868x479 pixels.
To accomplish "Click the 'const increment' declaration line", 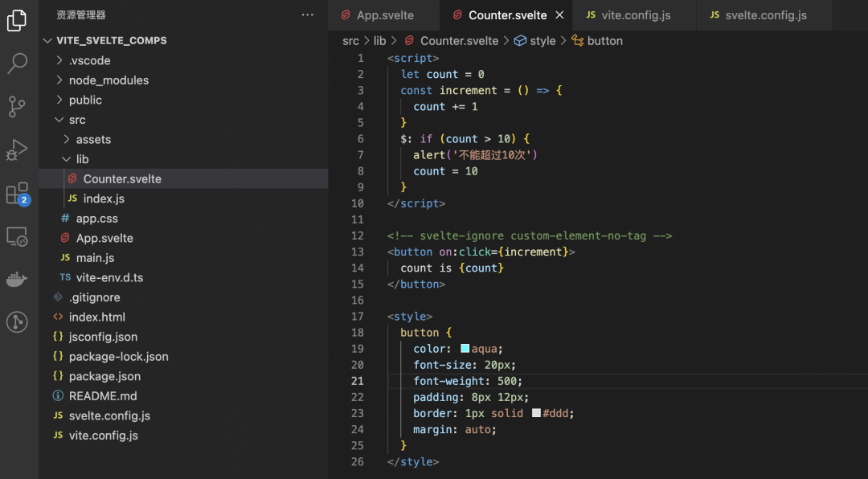I will coord(481,90).
